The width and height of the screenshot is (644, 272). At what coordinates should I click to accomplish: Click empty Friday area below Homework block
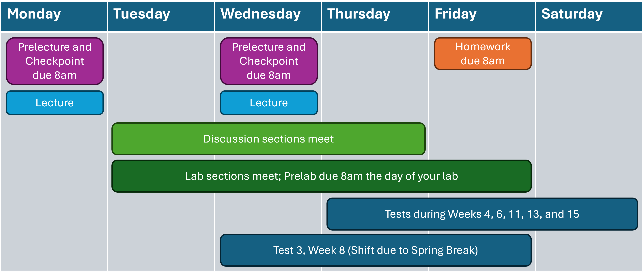coord(482,113)
